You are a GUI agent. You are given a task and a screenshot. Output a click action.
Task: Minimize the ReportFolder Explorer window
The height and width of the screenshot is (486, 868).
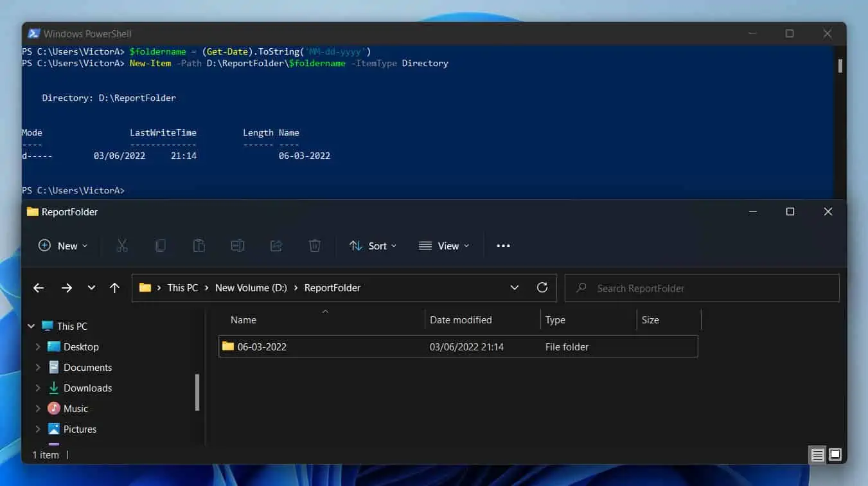click(752, 212)
